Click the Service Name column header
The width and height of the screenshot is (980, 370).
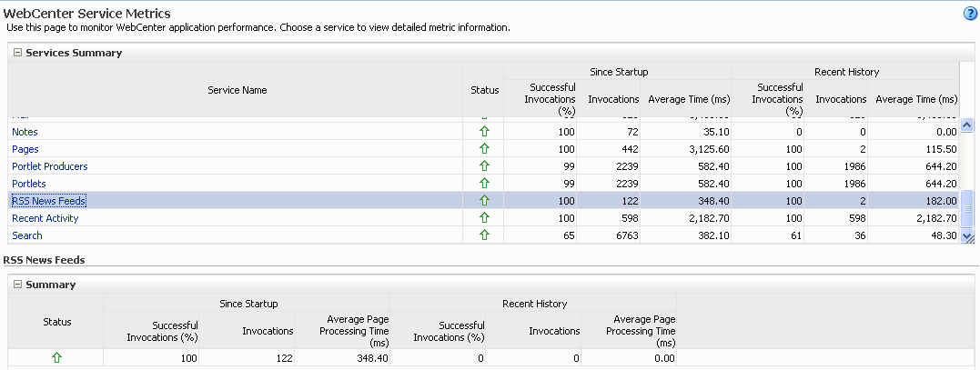pyautogui.click(x=237, y=90)
